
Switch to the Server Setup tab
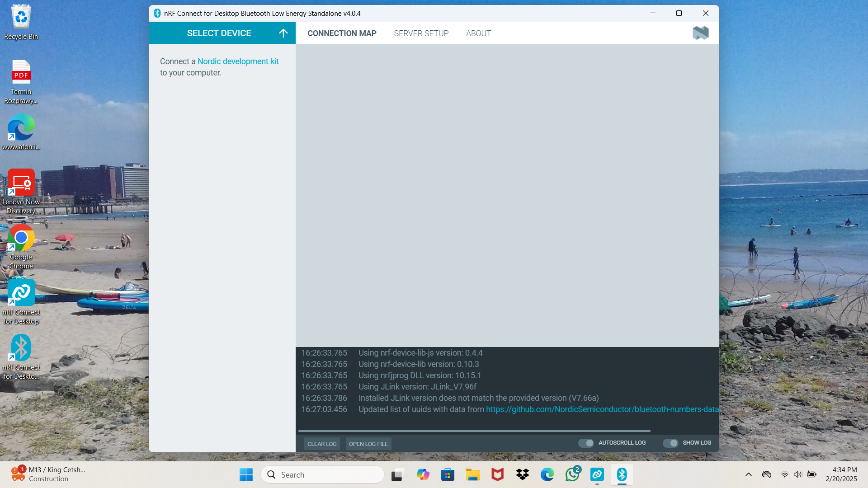421,33
